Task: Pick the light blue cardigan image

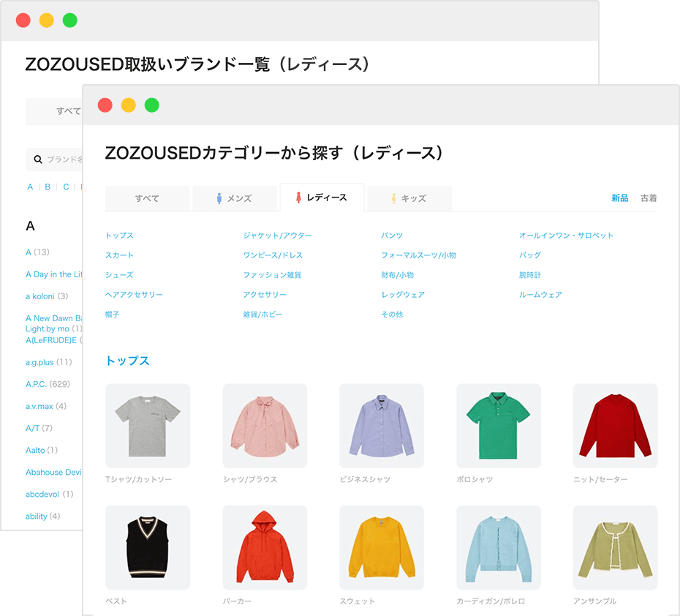Action: [499, 547]
